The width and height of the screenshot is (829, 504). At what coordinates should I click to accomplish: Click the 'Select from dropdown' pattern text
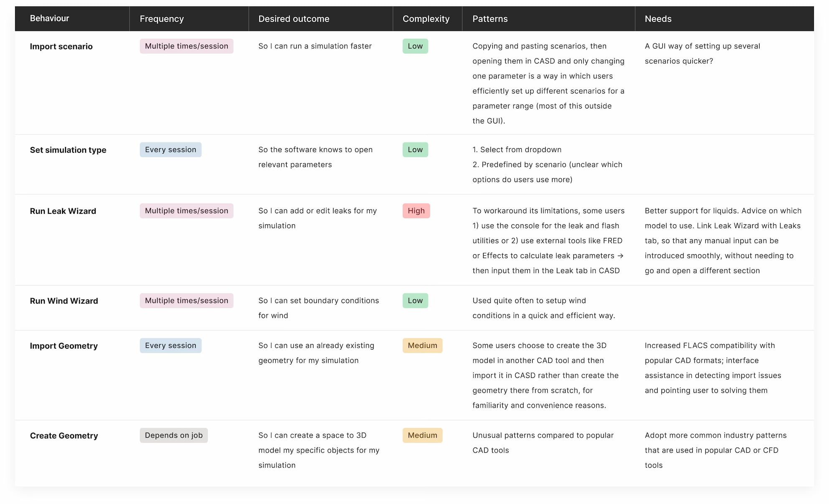point(520,149)
